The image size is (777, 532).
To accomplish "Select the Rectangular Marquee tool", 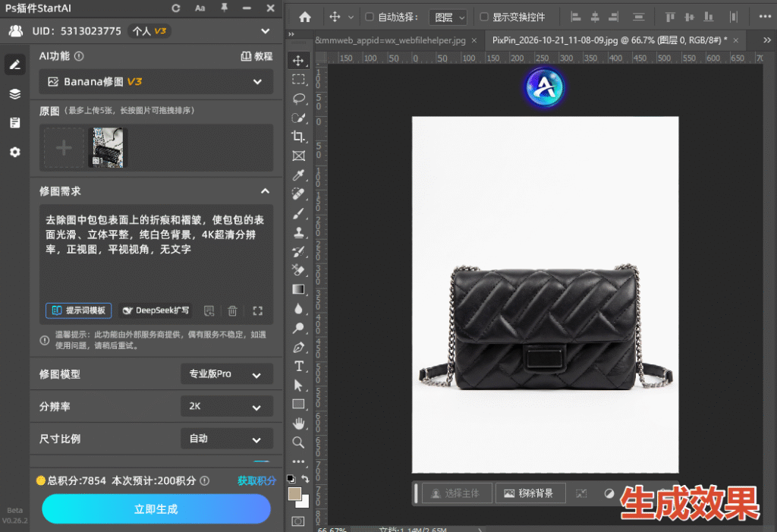I will pyautogui.click(x=298, y=80).
